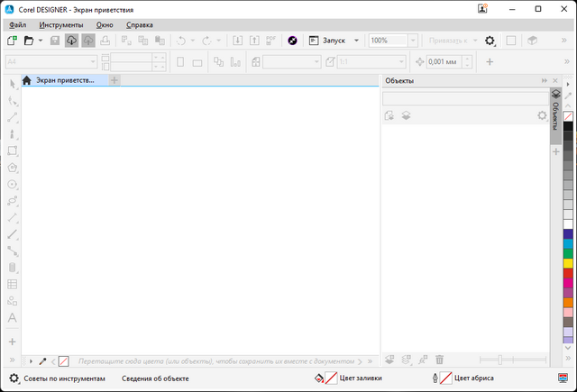Image resolution: width=577 pixels, height=392 pixels.
Task: Click the plus tab to add document
Action: click(114, 80)
